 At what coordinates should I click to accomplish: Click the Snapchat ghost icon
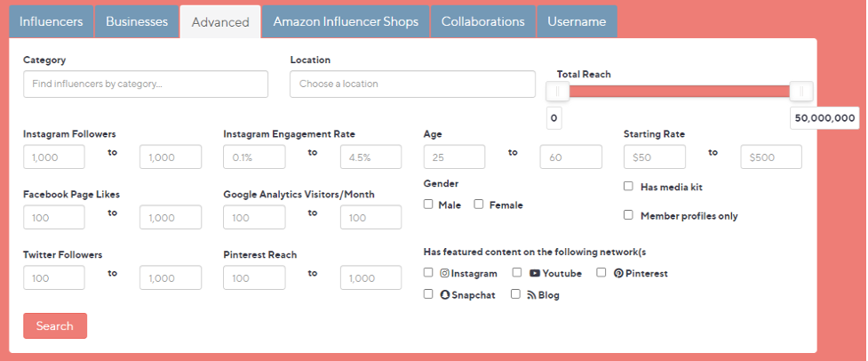444,295
